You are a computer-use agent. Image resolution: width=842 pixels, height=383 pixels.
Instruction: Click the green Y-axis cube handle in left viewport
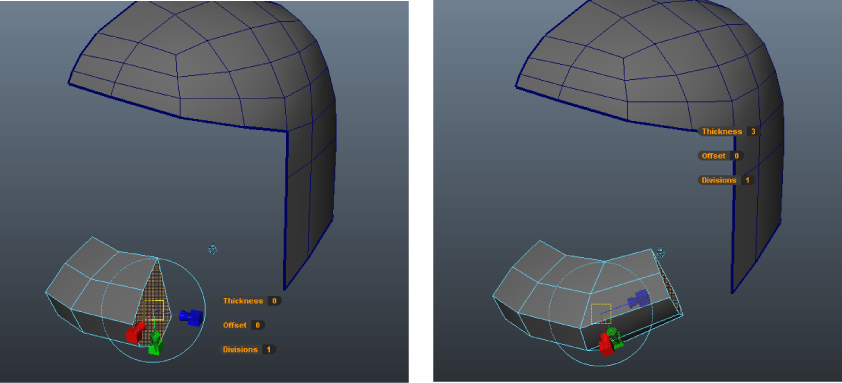click(155, 344)
